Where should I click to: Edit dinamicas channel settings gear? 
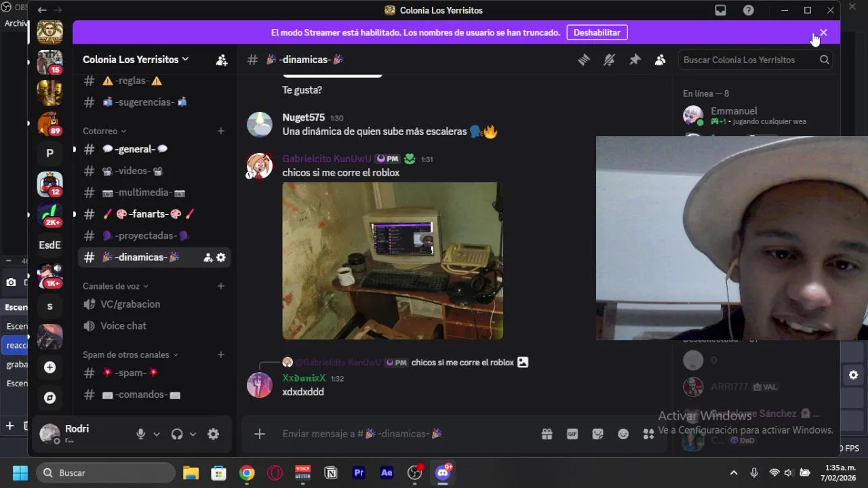(220, 258)
